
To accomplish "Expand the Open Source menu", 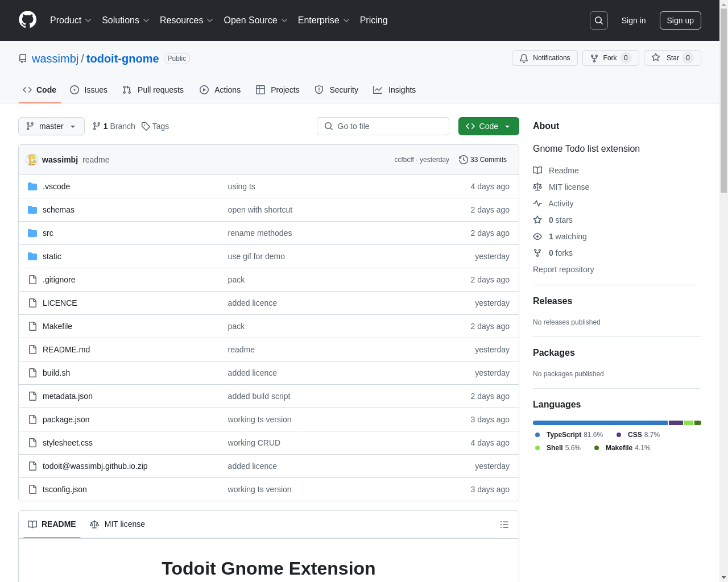I will click(x=256, y=20).
